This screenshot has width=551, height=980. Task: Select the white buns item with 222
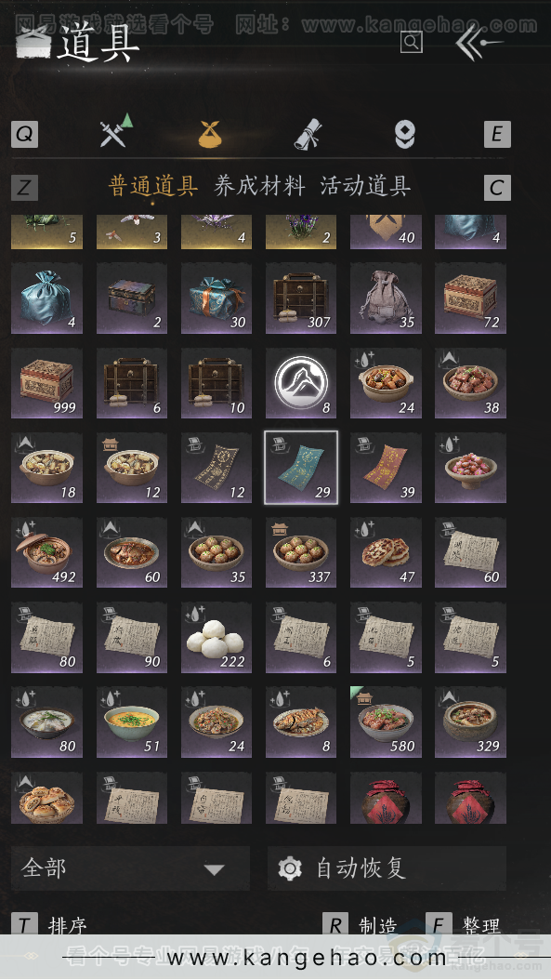tap(216, 638)
